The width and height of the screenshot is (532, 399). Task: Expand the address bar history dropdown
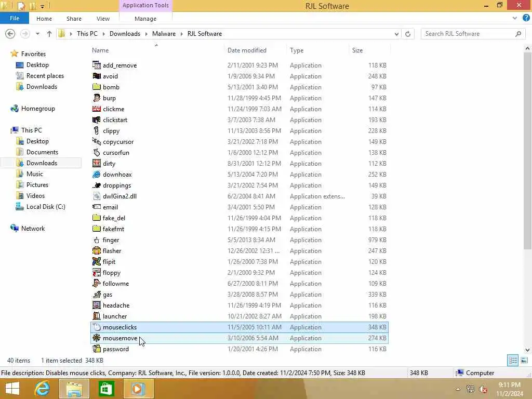coord(396,34)
